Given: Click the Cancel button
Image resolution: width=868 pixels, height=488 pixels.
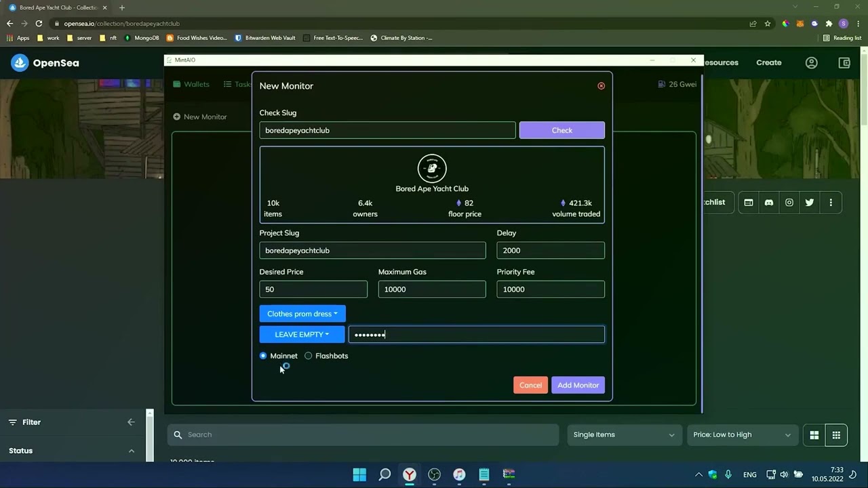Looking at the screenshot, I should [x=530, y=385].
